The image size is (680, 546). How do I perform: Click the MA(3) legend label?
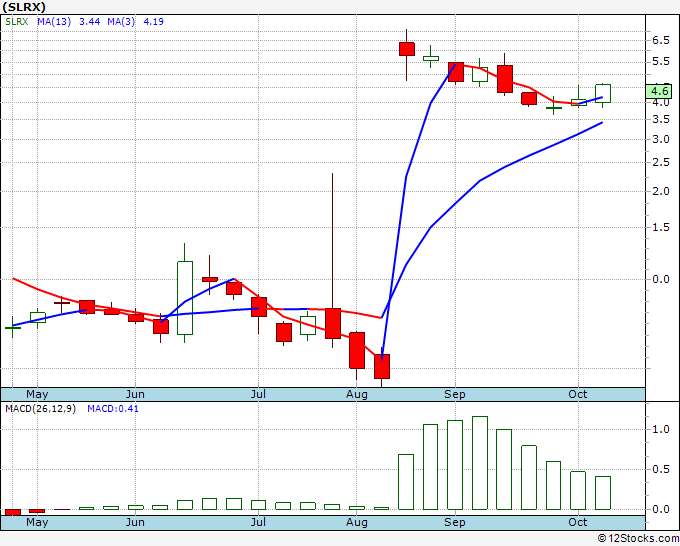point(121,22)
